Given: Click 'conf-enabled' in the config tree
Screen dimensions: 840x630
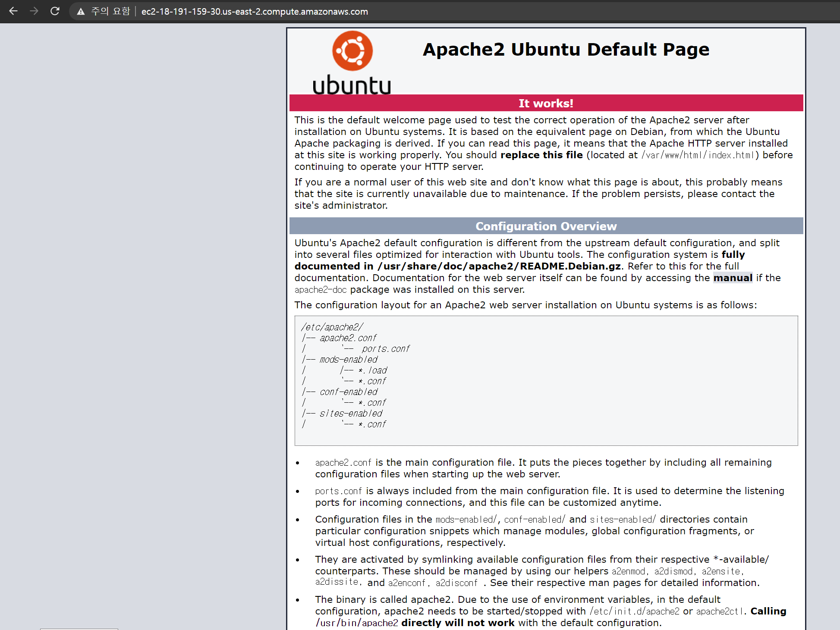Looking at the screenshot, I should (349, 392).
